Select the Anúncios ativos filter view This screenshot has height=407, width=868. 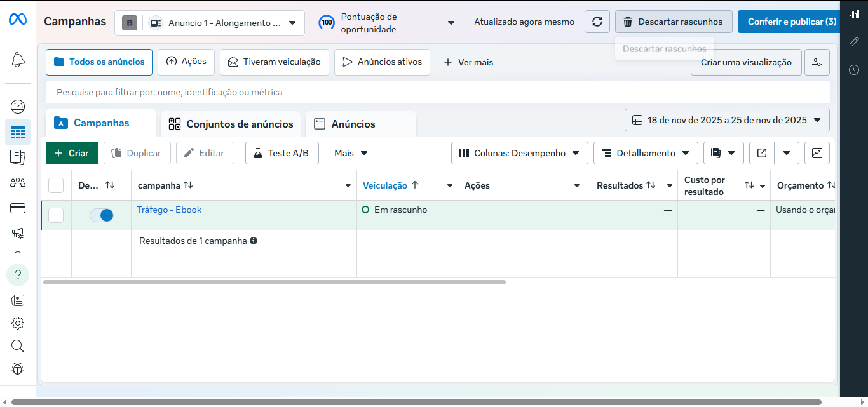382,62
